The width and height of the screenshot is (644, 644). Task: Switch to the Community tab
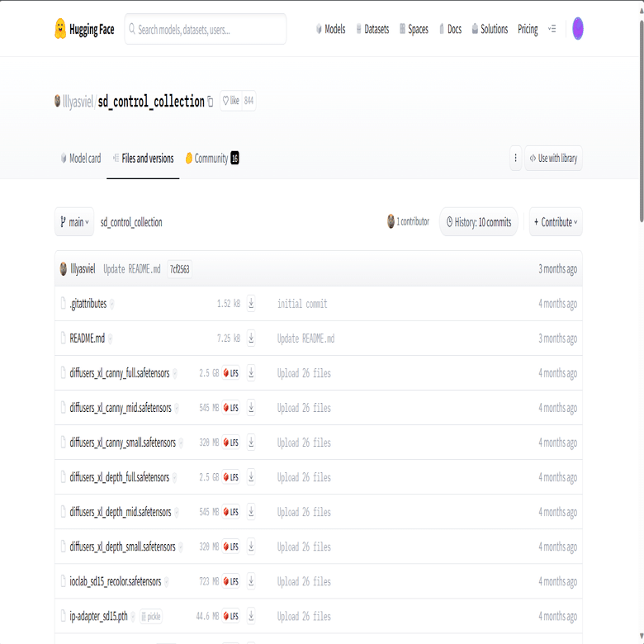(x=212, y=159)
